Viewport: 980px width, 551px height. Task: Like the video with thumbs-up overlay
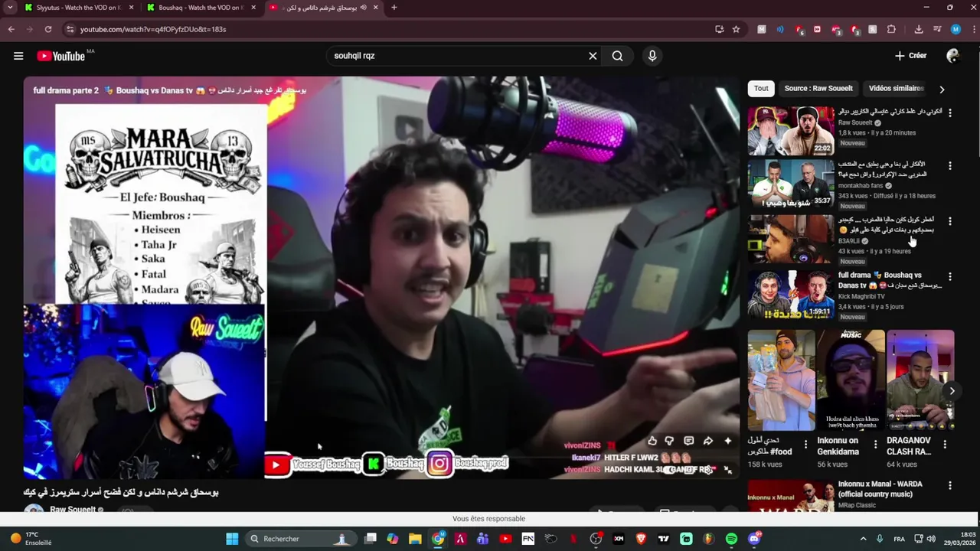(x=652, y=441)
